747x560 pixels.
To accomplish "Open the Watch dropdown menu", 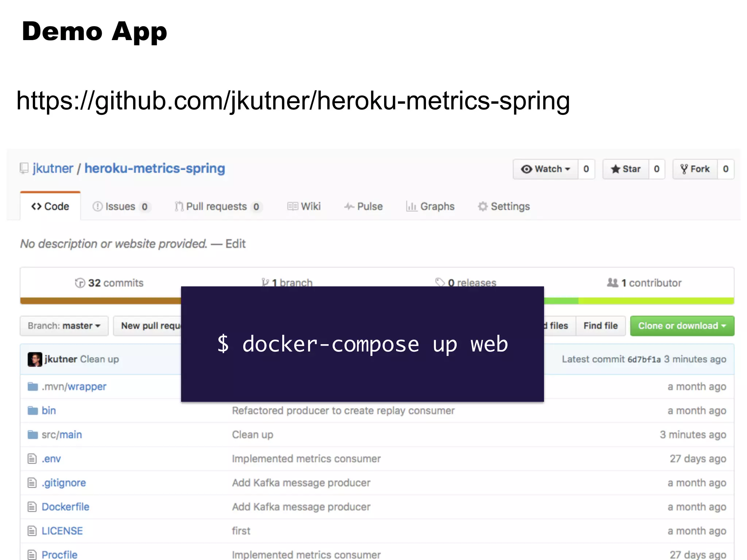I will click(546, 169).
